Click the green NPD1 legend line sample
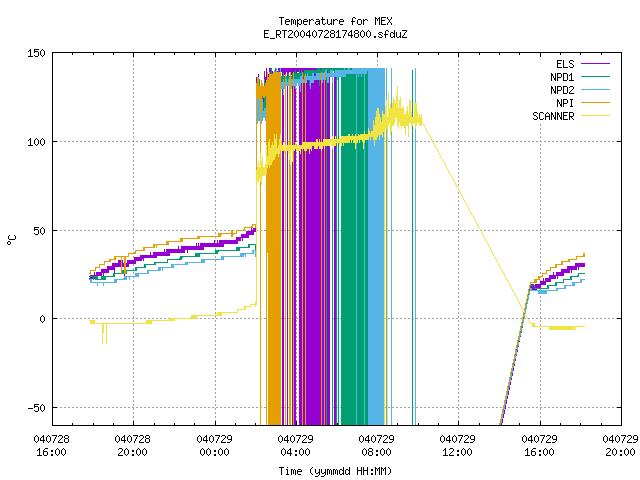640x480 pixels. [x=595, y=77]
